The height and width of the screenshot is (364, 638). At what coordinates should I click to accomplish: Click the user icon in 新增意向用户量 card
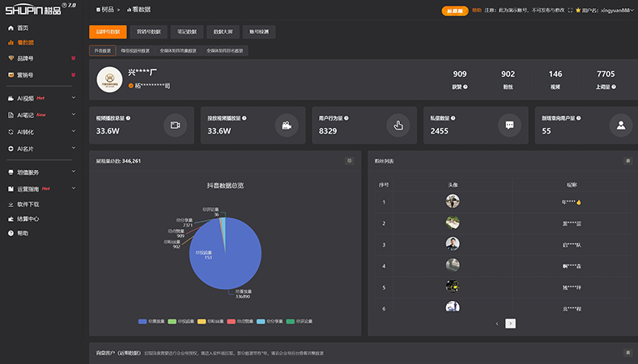(620, 125)
